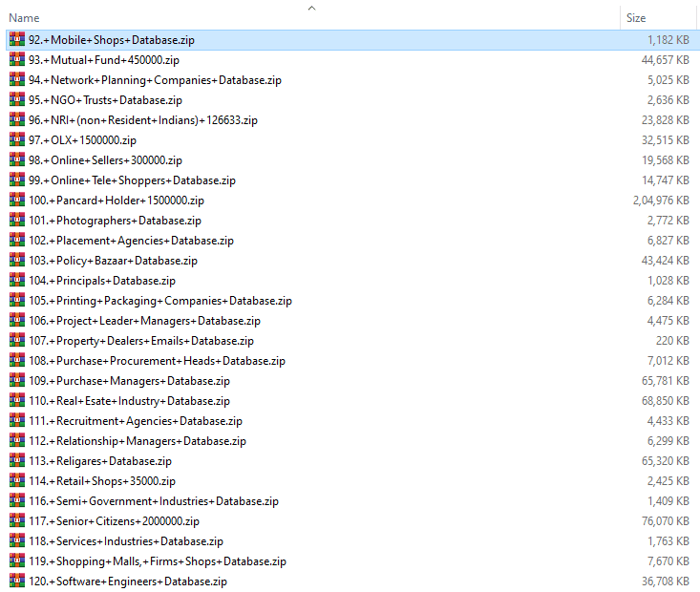This screenshot has width=700, height=592.
Task: Select the icon for 108.+Purchase+Procurement+Heads file
Action: point(17,360)
